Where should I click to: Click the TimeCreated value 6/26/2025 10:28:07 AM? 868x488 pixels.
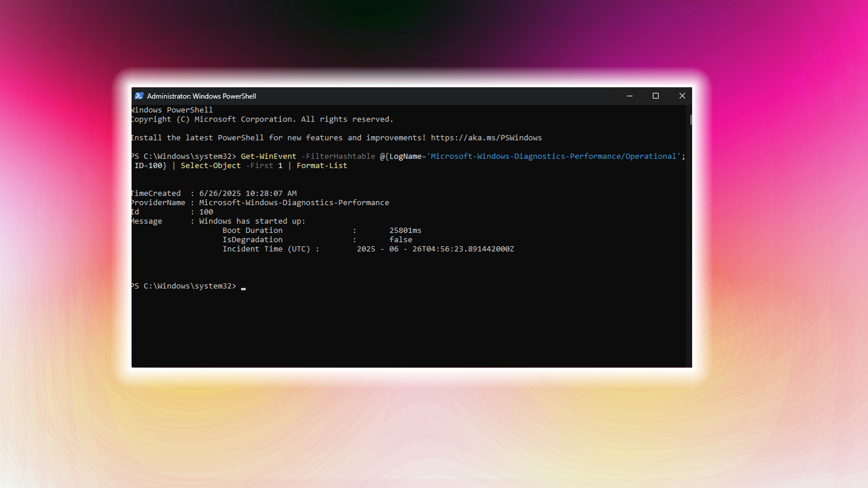[x=248, y=193]
